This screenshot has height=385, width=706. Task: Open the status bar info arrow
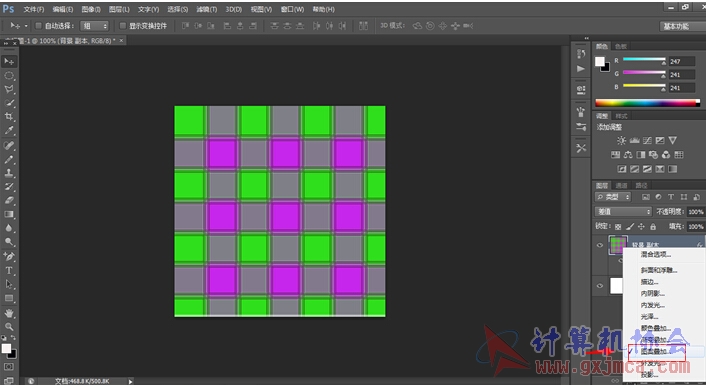[x=131, y=381]
